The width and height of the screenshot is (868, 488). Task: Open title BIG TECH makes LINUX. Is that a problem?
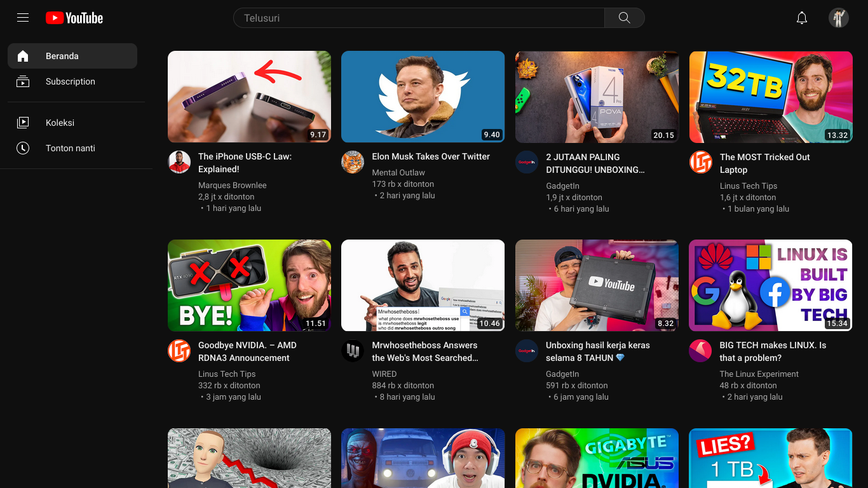pos(773,351)
